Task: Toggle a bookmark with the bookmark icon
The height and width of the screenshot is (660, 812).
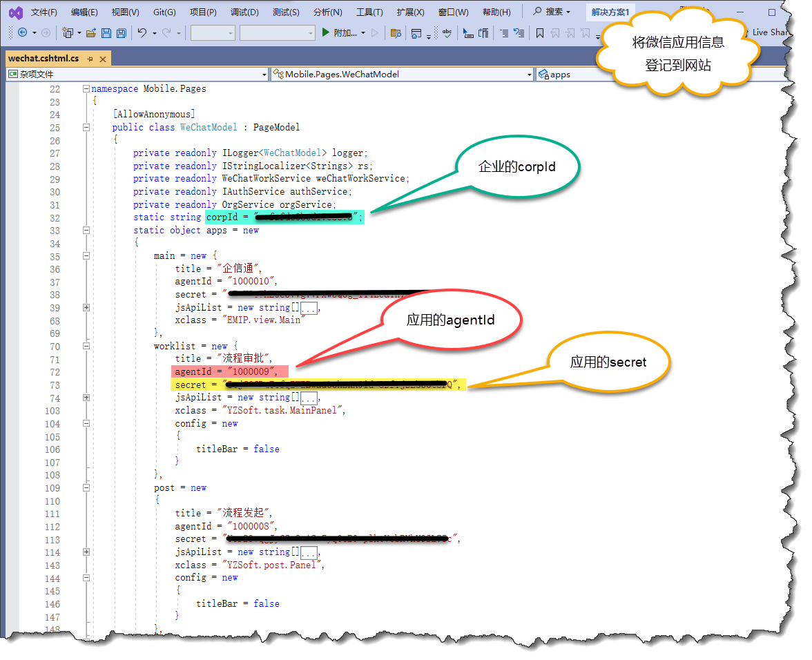Action: coord(540,33)
